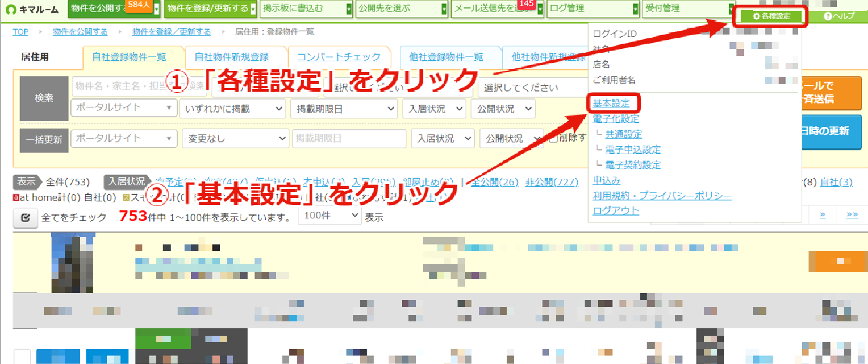This screenshot has height=364, width=868.
Task: Open the 掲載期限日 search dropdown
Action: point(344,108)
